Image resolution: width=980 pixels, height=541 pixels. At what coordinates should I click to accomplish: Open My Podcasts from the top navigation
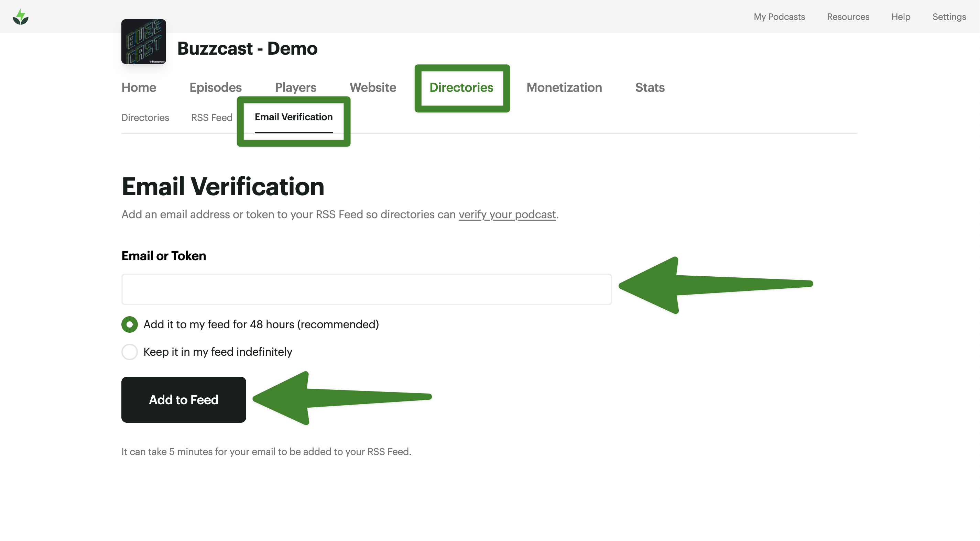(x=779, y=17)
